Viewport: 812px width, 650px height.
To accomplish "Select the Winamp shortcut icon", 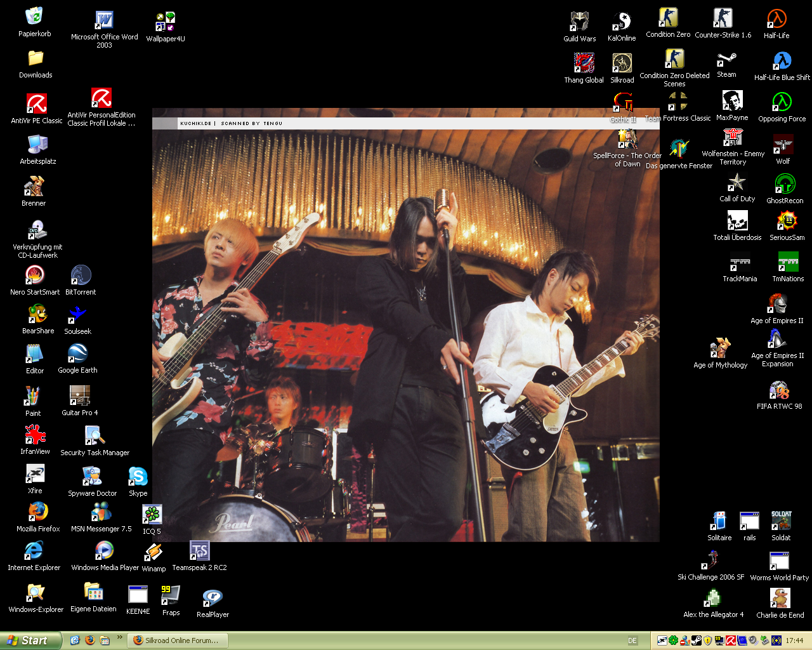I will pos(154,552).
